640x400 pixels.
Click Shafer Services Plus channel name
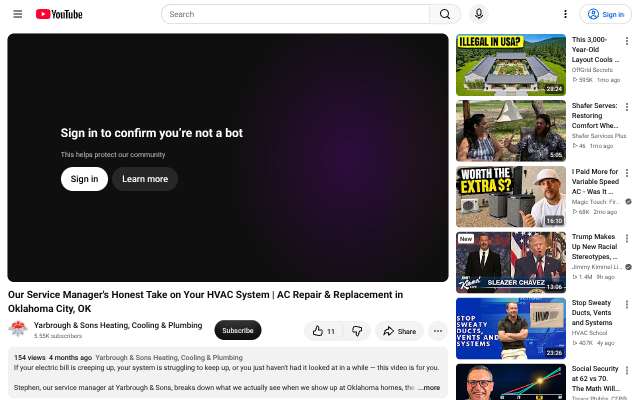599,136
